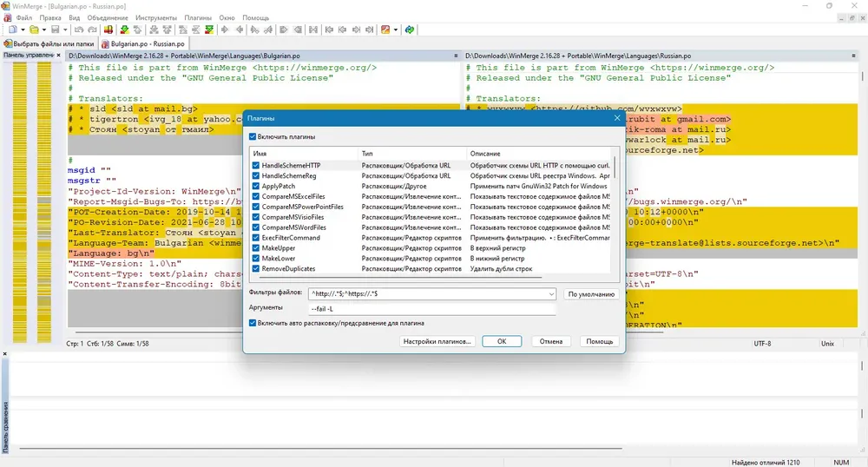Go to previous difference with up arrow icon
Screen dimensions: 868x467
pyautogui.click(x=137, y=30)
